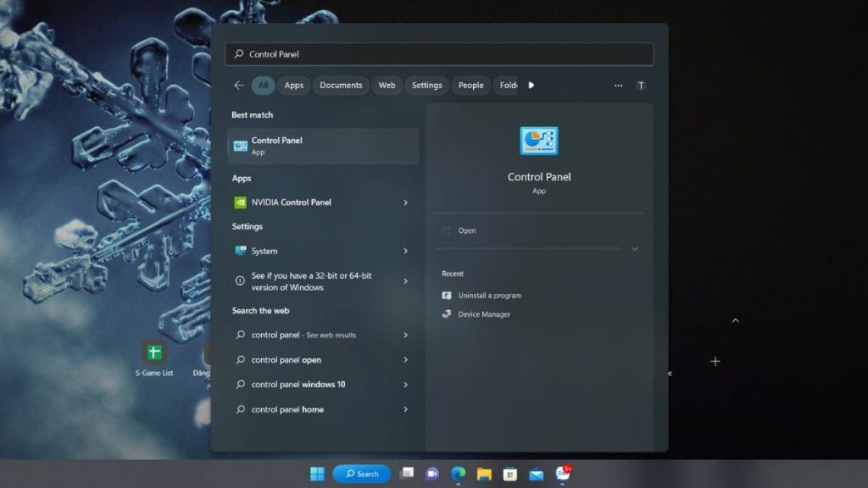The width and height of the screenshot is (868, 488).
Task: Open the three-dot more options menu
Action: [618, 86]
